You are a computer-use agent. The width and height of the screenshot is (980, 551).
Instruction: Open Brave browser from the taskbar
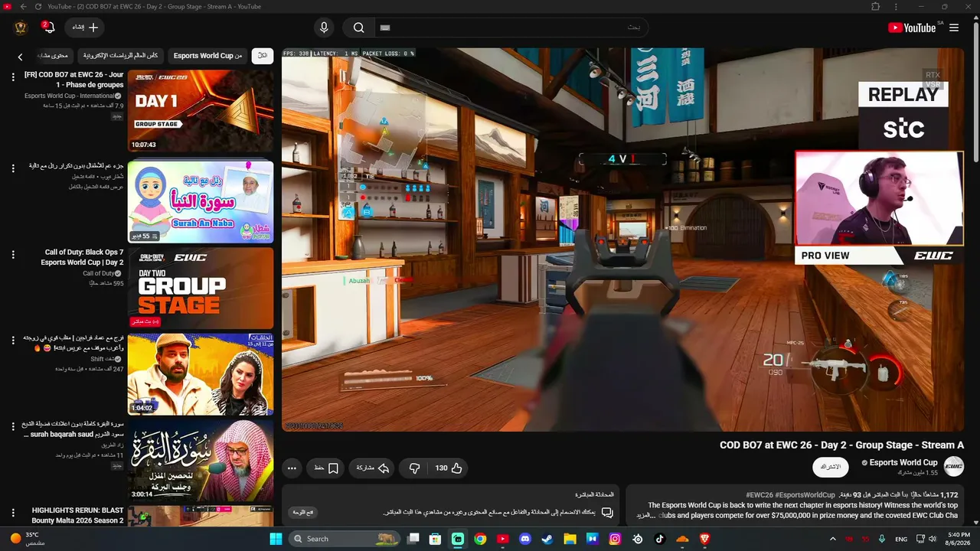pos(705,539)
